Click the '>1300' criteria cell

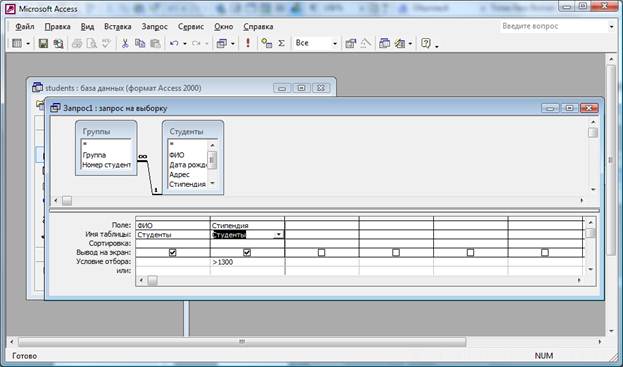tap(247, 262)
